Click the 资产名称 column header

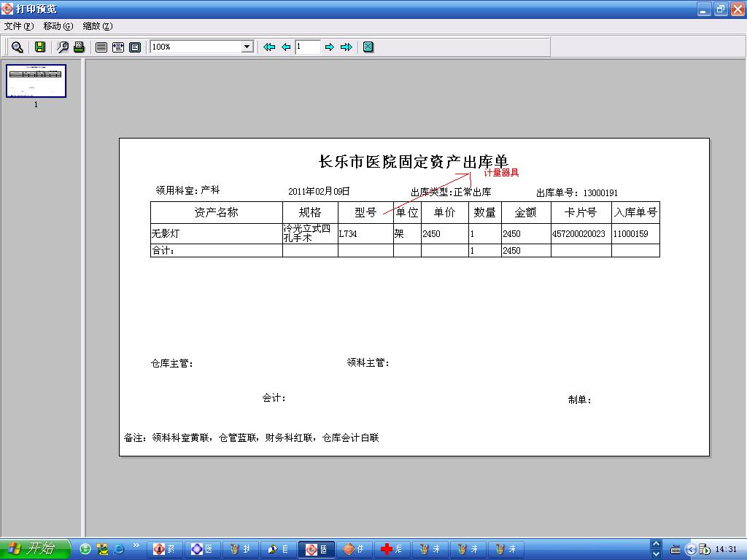pyautogui.click(x=216, y=212)
